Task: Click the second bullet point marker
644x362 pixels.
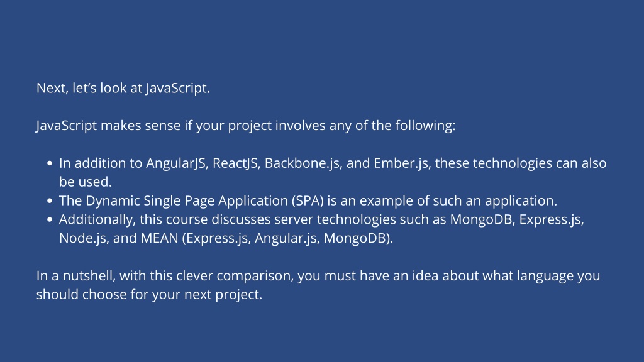Action: (x=50, y=200)
